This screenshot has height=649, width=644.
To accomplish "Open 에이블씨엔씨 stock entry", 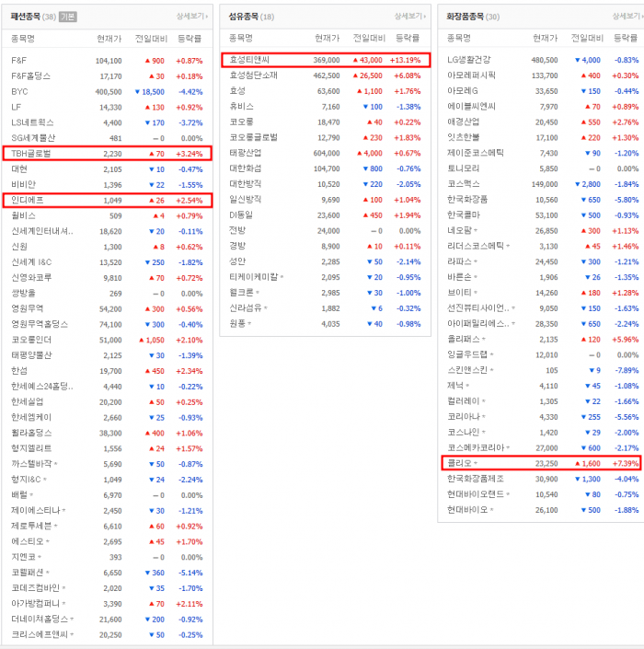I will (472, 107).
